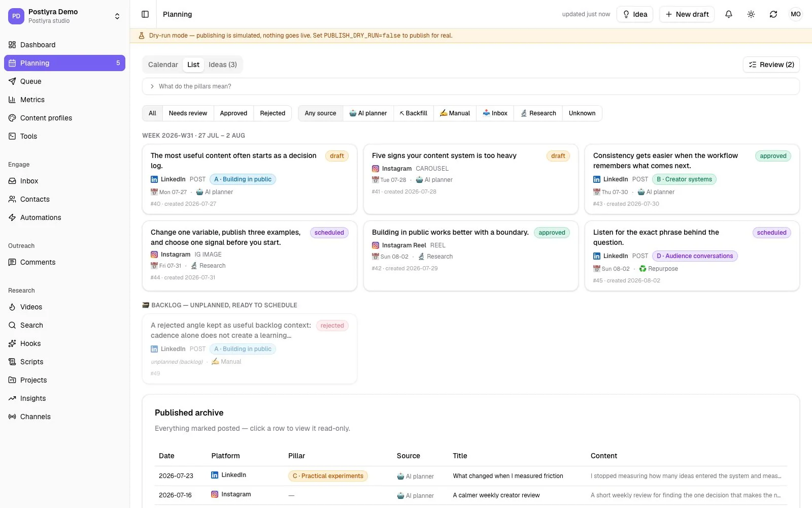Image resolution: width=812 pixels, height=508 pixels.
Task: Filter source by Research
Action: point(538,113)
